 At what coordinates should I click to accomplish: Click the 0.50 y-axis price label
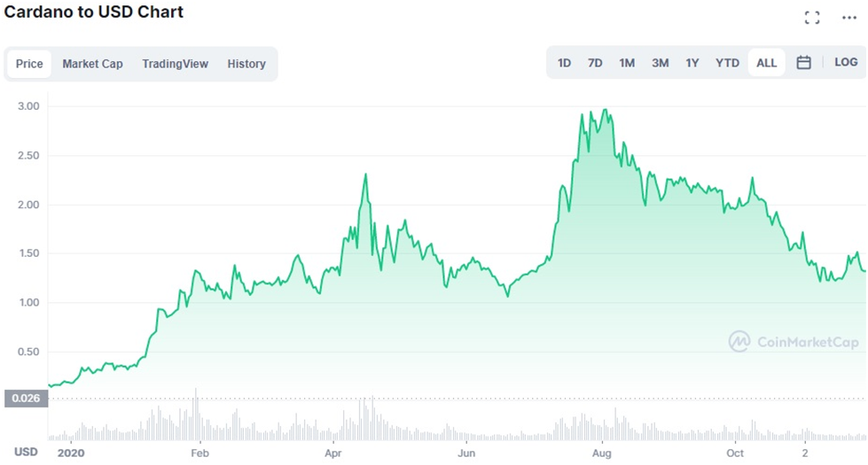point(28,352)
